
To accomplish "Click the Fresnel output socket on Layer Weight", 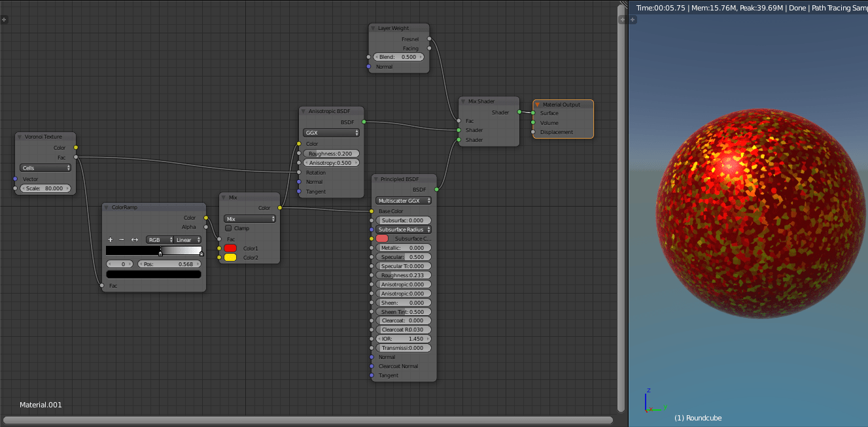I will pyautogui.click(x=429, y=39).
